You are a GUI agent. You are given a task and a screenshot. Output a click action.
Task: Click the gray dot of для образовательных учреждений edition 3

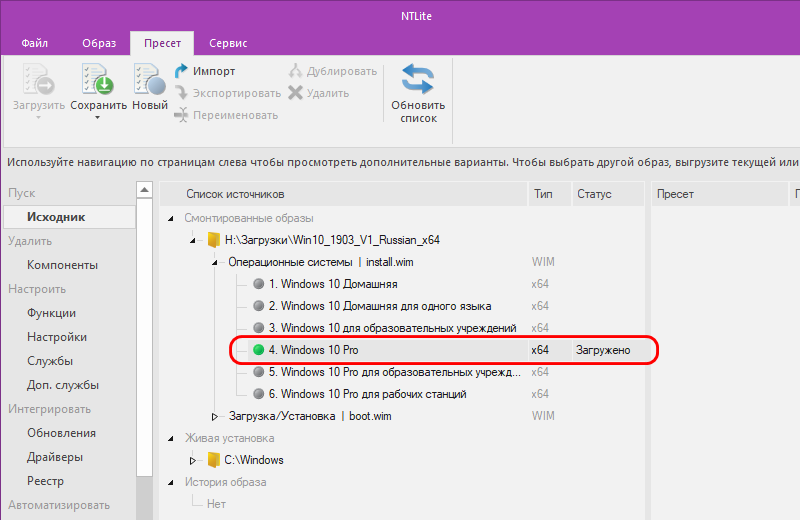[259, 328]
